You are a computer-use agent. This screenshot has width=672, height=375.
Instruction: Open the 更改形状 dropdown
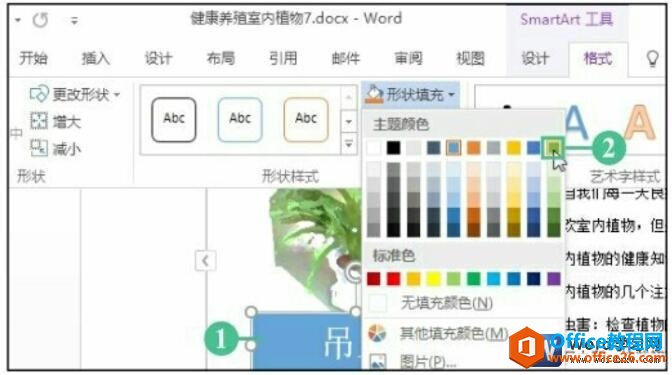75,94
